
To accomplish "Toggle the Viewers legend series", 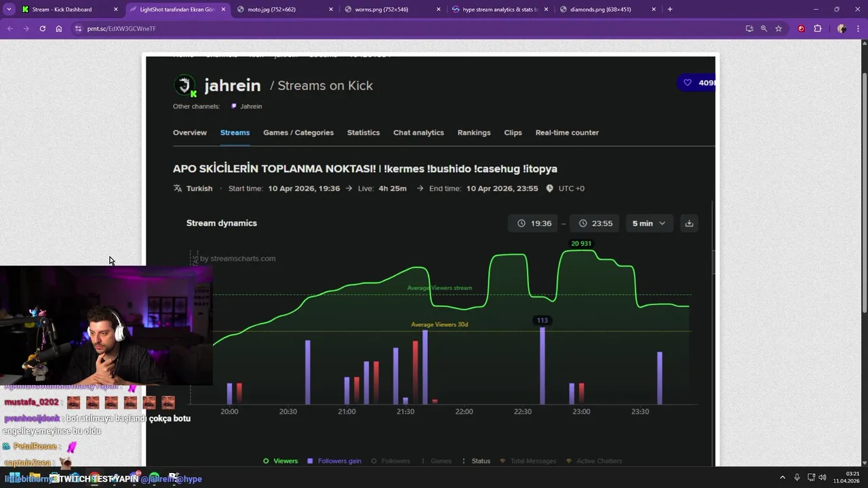I will pos(280,461).
